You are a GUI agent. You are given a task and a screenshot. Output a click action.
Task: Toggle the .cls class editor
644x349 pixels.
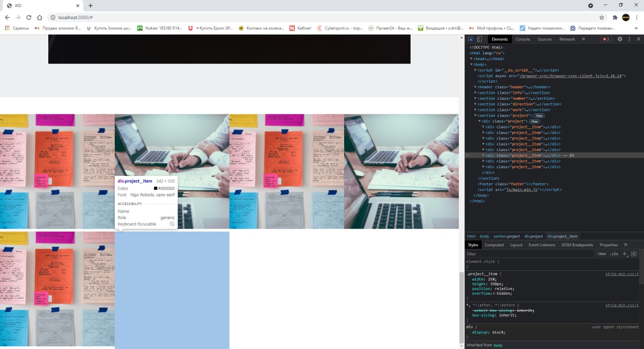coord(614,254)
